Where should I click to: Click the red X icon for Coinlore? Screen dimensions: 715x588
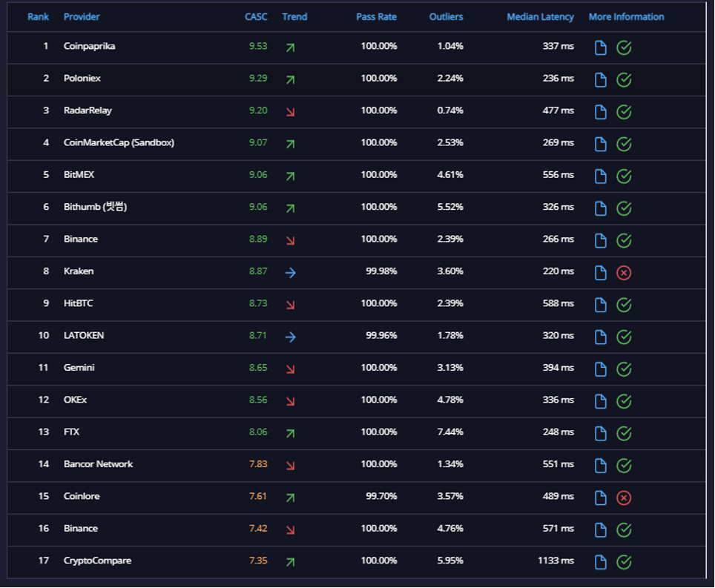coord(624,498)
